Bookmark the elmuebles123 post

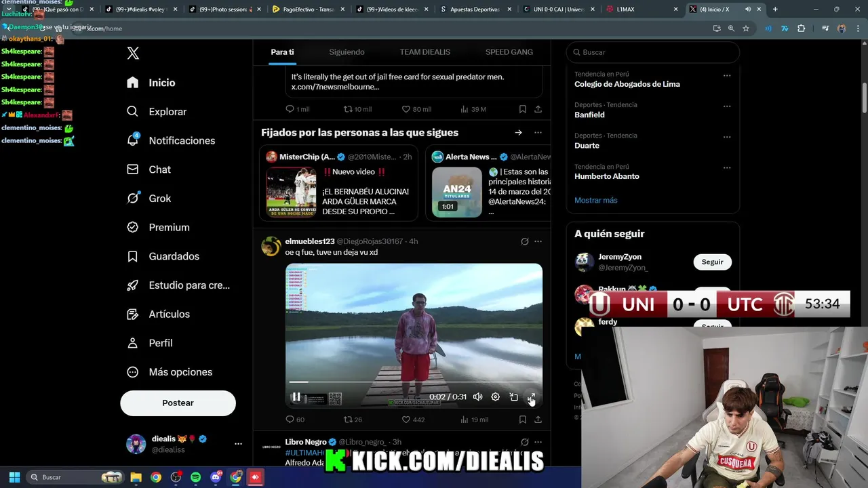point(522,420)
